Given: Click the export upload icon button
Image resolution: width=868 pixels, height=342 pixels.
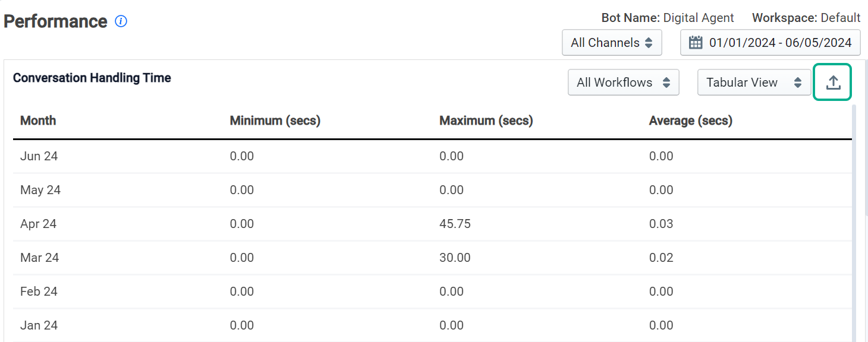Looking at the screenshot, I should [x=833, y=83].
